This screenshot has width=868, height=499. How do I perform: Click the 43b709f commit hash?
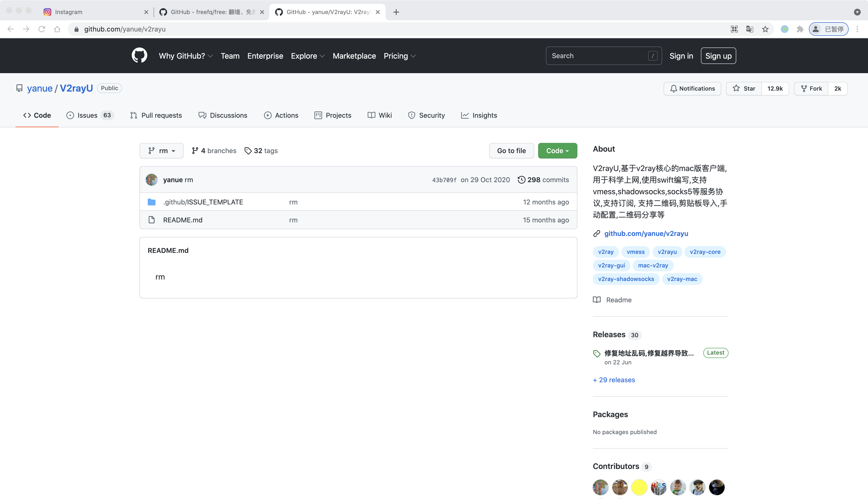click(444, 180)
